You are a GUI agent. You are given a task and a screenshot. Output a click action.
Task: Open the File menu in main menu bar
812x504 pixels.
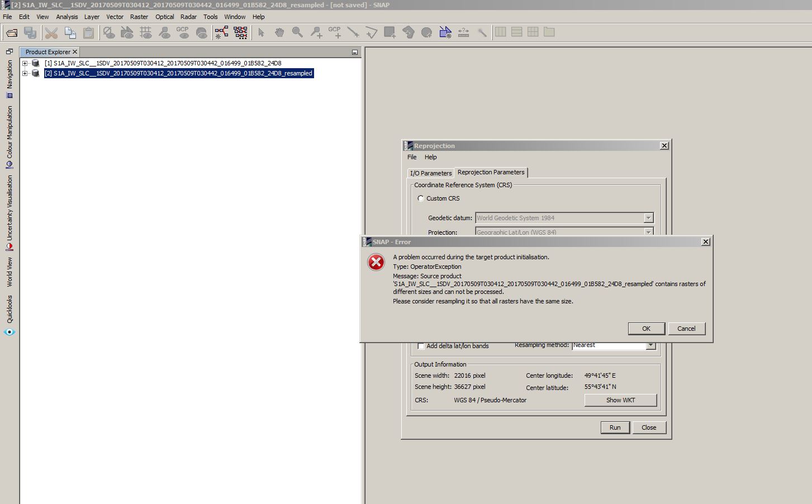click(7, 17)
